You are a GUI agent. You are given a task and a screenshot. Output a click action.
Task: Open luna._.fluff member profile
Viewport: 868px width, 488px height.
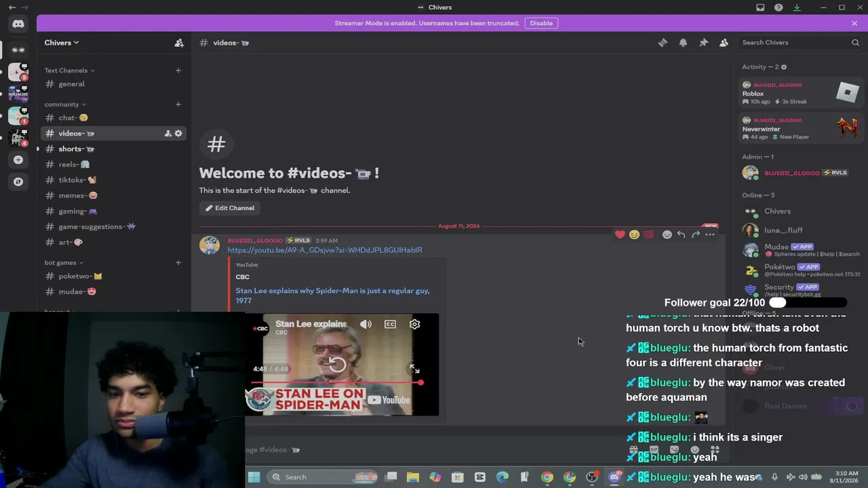[801, 230]
